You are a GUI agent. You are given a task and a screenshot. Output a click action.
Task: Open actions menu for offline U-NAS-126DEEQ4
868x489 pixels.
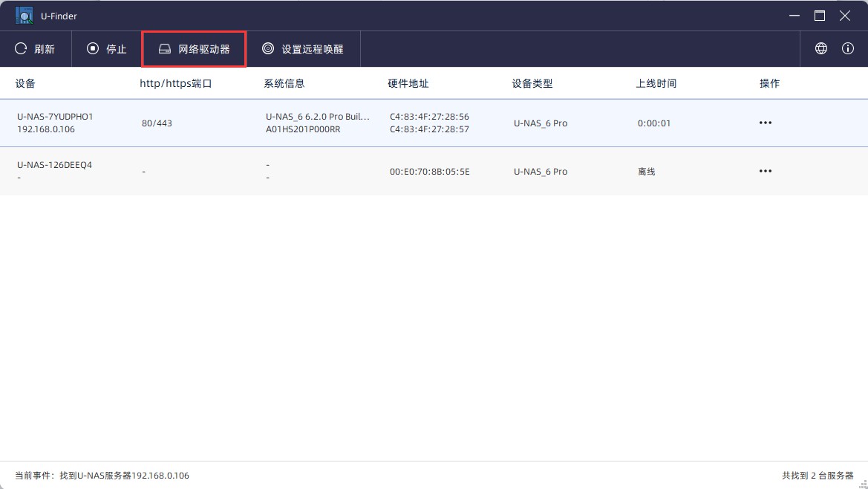pos(765,172)
